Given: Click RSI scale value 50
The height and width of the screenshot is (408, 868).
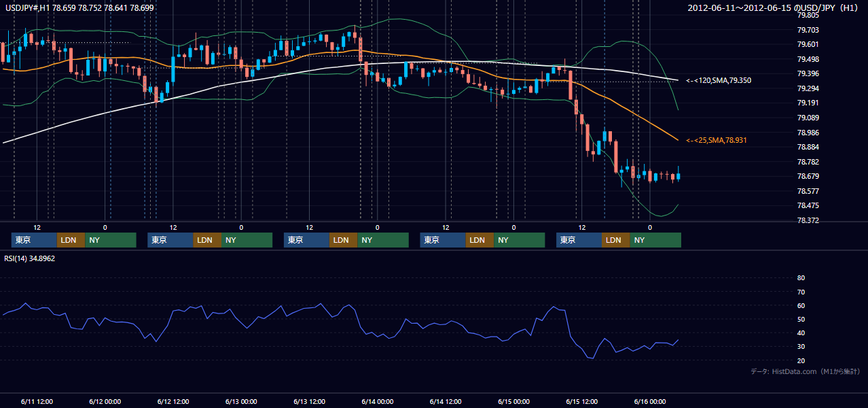Looking at the screenshot, I should coord(801,319).
